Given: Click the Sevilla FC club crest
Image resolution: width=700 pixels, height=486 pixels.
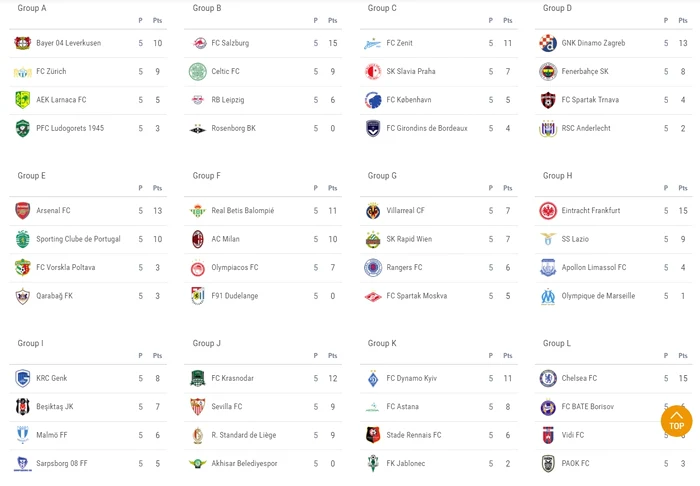Looking at the screenshot, I should pos(198,407).
